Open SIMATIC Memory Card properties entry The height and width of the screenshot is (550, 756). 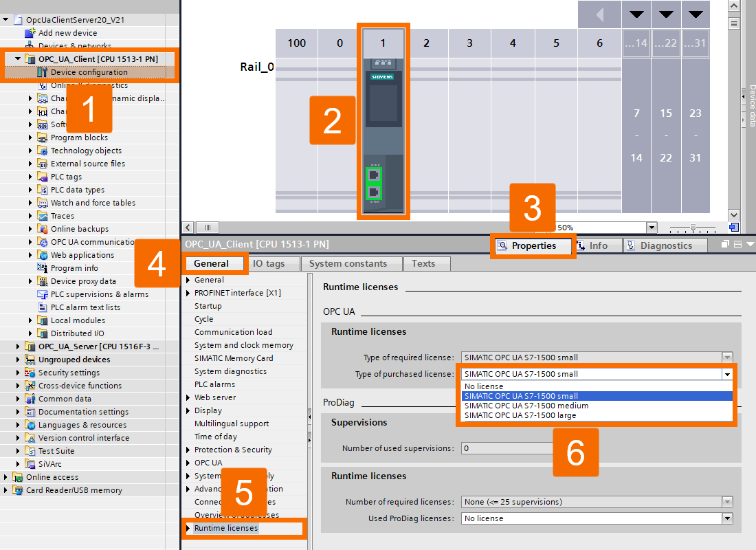point(234,358)
